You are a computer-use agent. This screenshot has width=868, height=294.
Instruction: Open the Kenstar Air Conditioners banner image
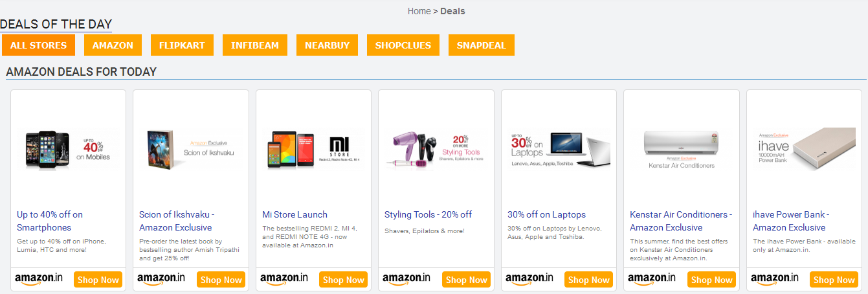[681, 150]
